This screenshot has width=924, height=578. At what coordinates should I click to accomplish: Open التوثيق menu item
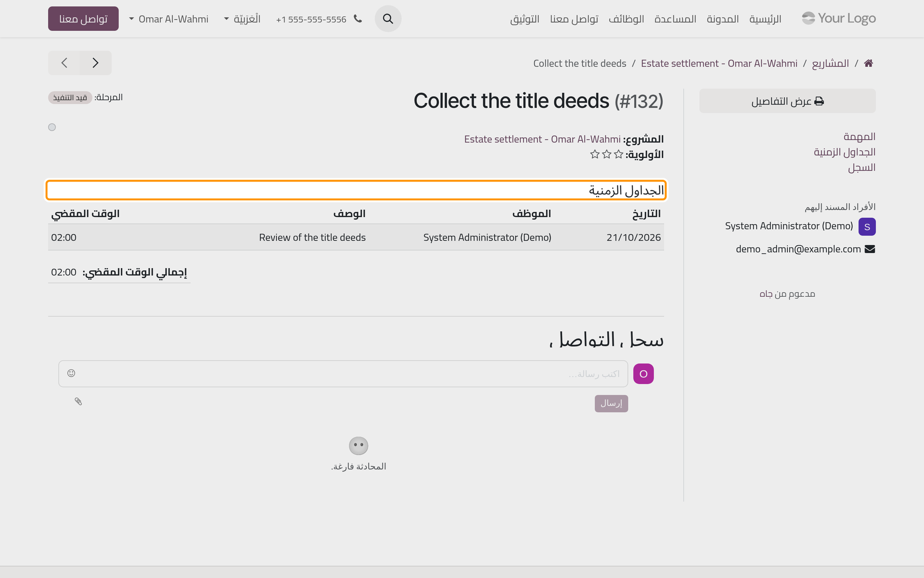[x=525, y=19]
